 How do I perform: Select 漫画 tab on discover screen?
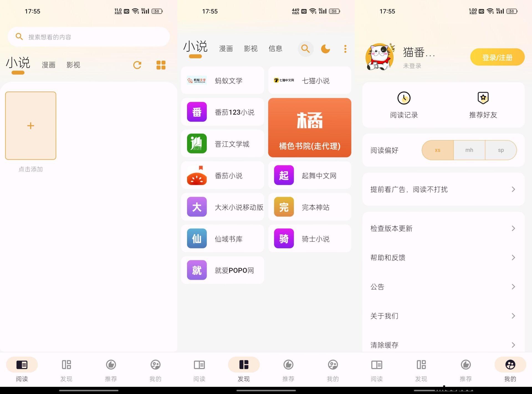(x=226, y=49)
